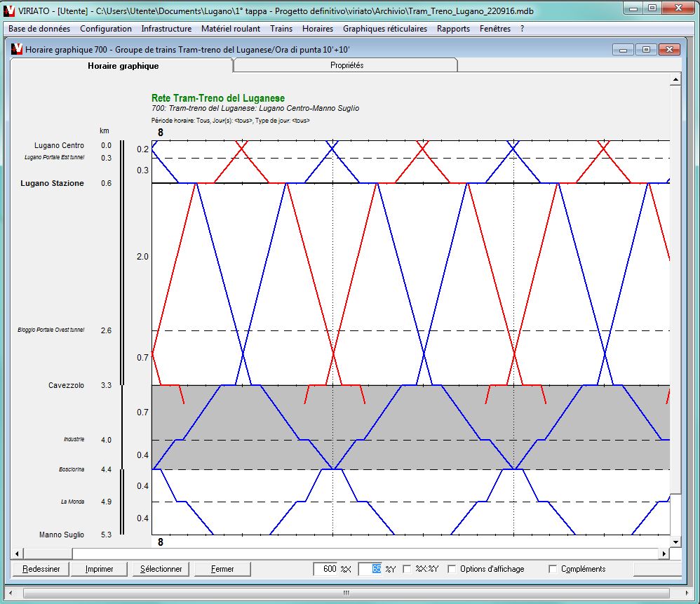
Task: Expand the Matériel roulant menu
Action: (230, 29)
